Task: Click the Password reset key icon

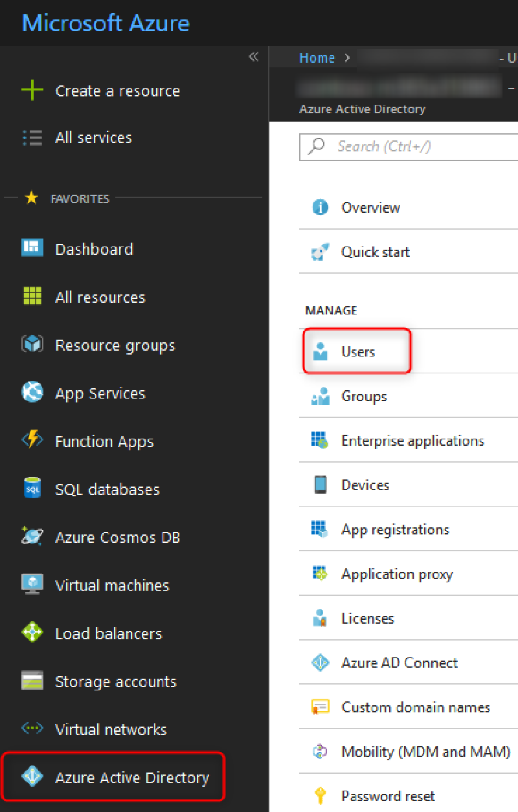Action: tap(320, 795)
